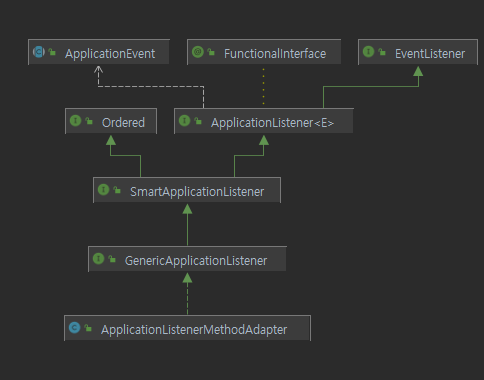Select the ApplicationListenerMethodAdapter node label

(194, 330)
